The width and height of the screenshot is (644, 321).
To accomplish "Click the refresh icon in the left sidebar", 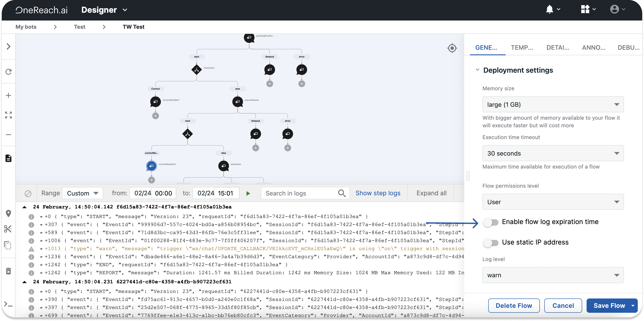I will click(8, 72).
